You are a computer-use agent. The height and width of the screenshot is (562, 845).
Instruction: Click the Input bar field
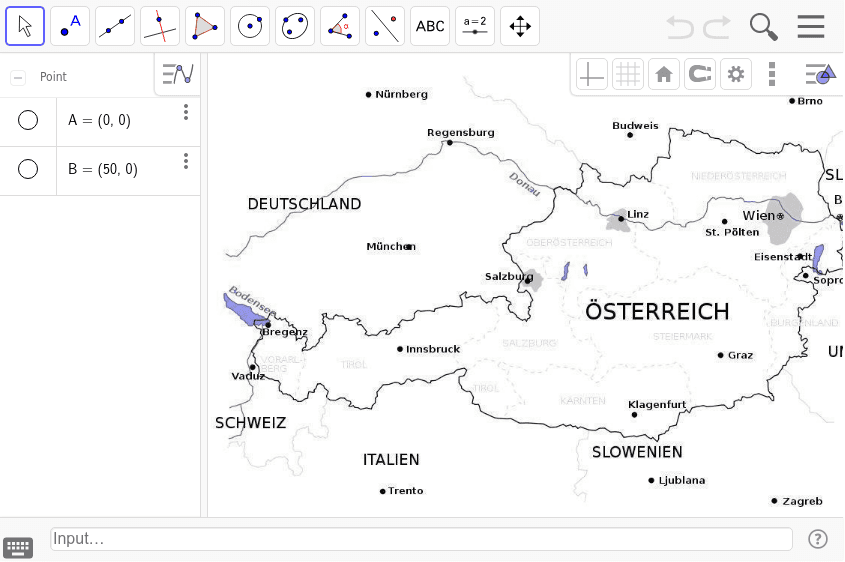coord(421,539)
